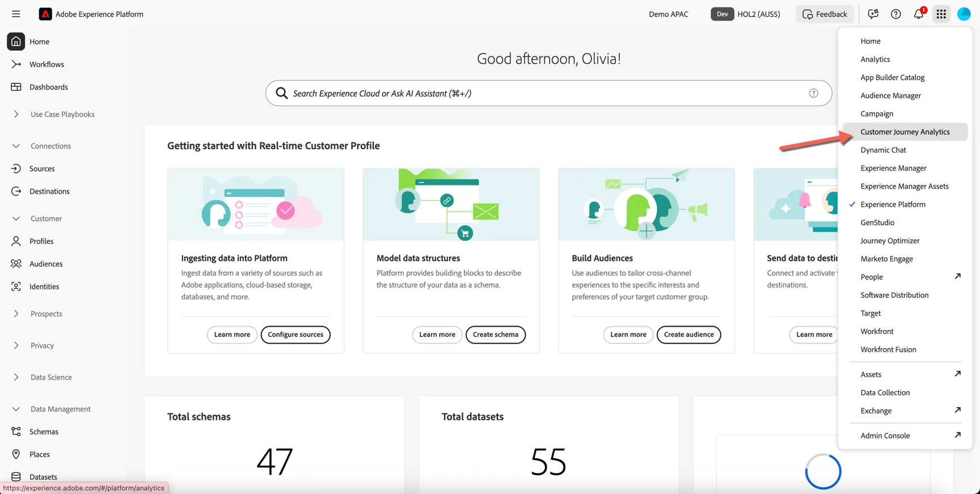Screen dimensions: 980x494
Task: Click the Create schema button
Action: click(x=496, y=335)
